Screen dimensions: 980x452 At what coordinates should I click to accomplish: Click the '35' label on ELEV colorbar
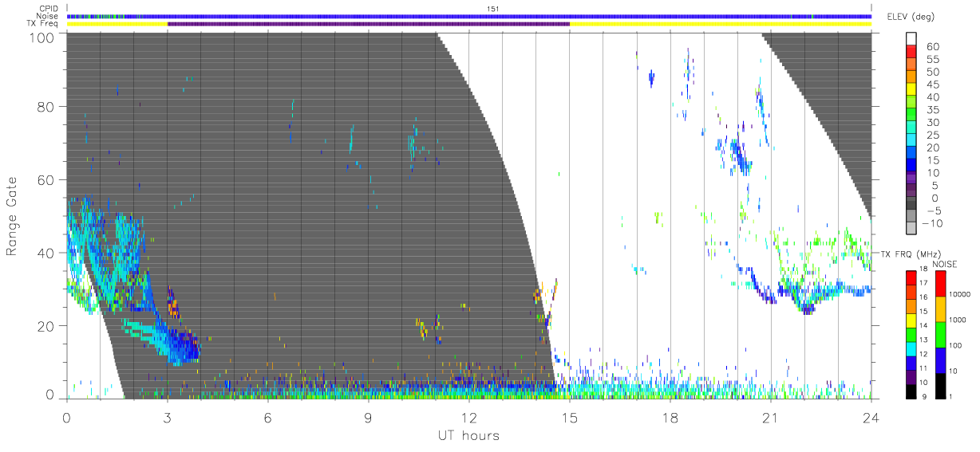(933, 109)
